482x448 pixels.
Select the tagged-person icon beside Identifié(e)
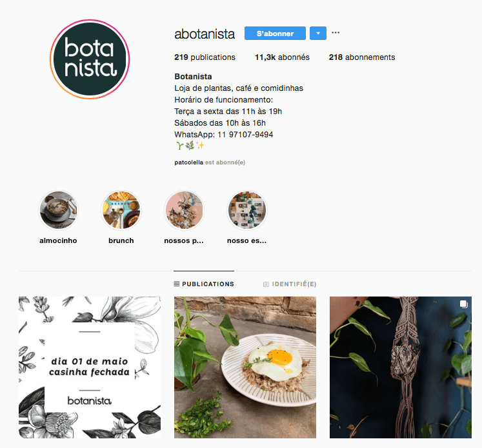pos(266,284)
